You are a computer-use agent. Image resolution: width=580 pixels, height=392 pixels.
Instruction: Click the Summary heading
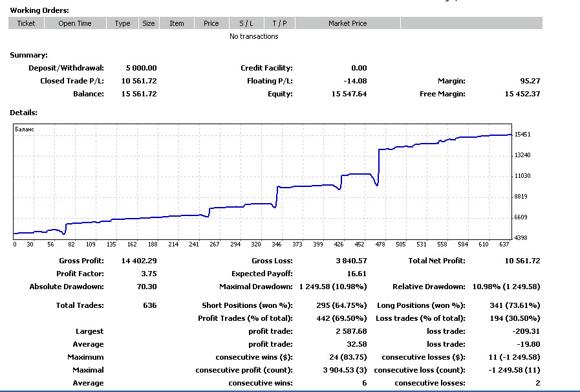[x=28, y=55]
